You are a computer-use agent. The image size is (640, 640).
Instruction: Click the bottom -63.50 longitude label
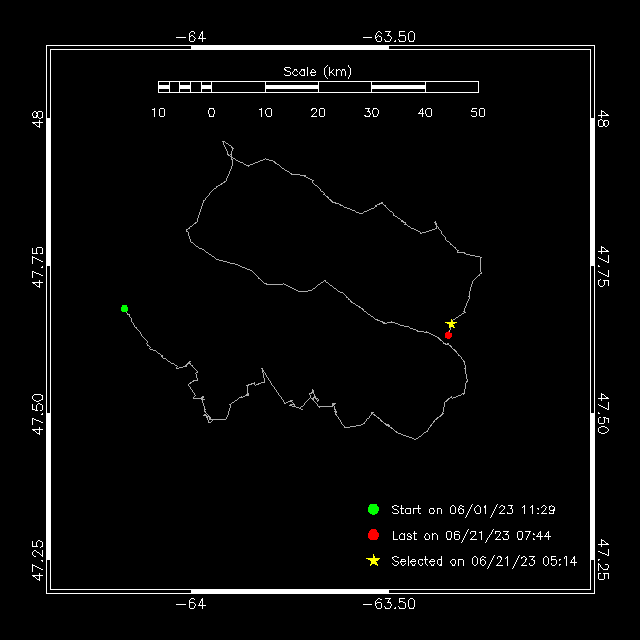coord(389,604)
